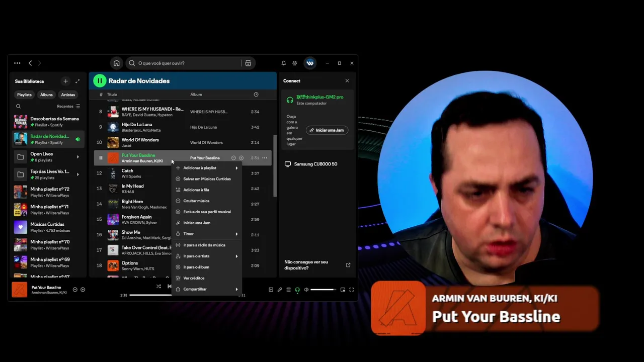Open the Home page icon

(x=116, y=63)
